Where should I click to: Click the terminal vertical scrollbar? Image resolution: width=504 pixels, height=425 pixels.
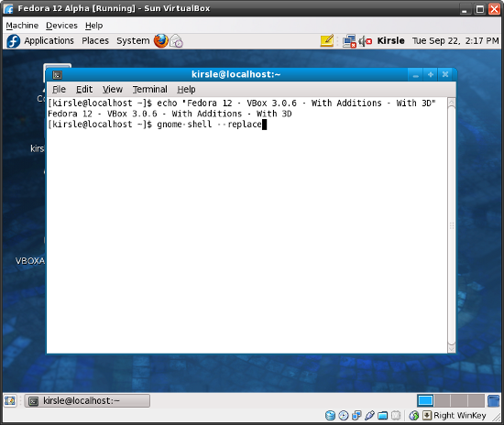[452, 225]
